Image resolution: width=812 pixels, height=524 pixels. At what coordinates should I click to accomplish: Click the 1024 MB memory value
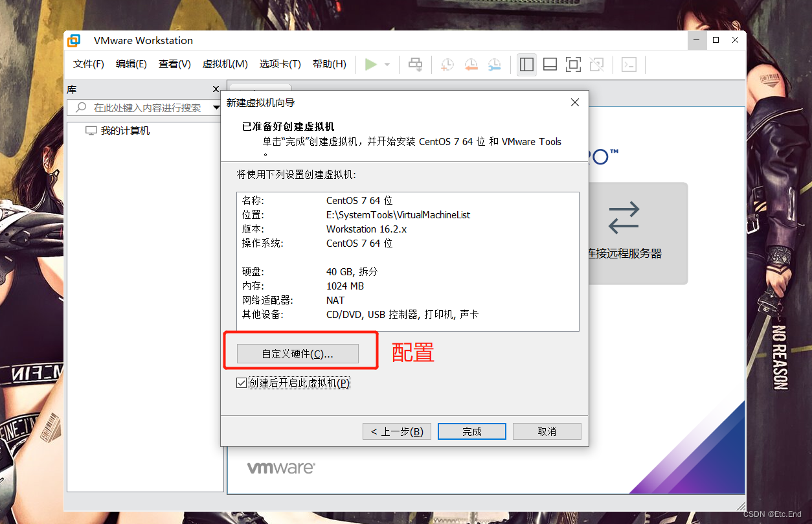pos(345,286)
